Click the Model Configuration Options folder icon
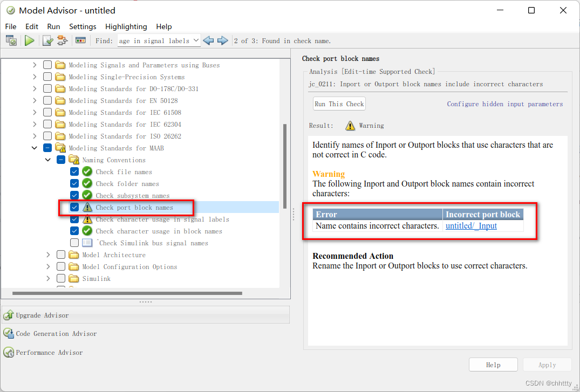This screenshot has height=392, width=580. click(73, 266)
